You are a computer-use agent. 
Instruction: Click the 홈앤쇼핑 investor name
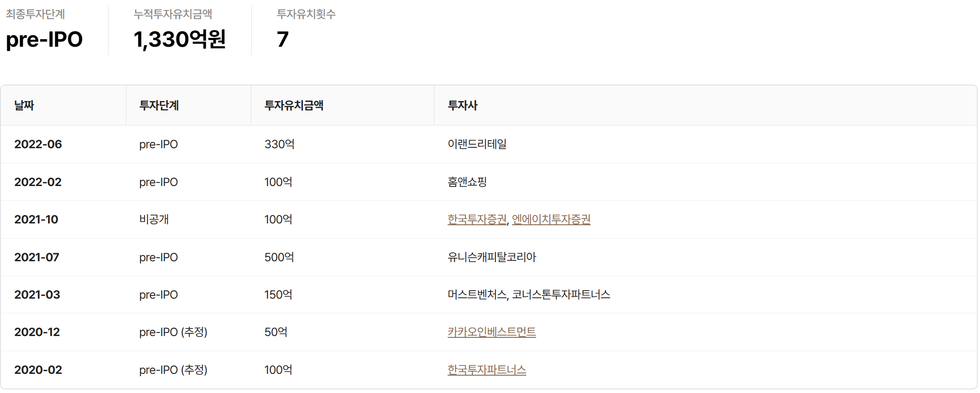[x=467, y=182]
